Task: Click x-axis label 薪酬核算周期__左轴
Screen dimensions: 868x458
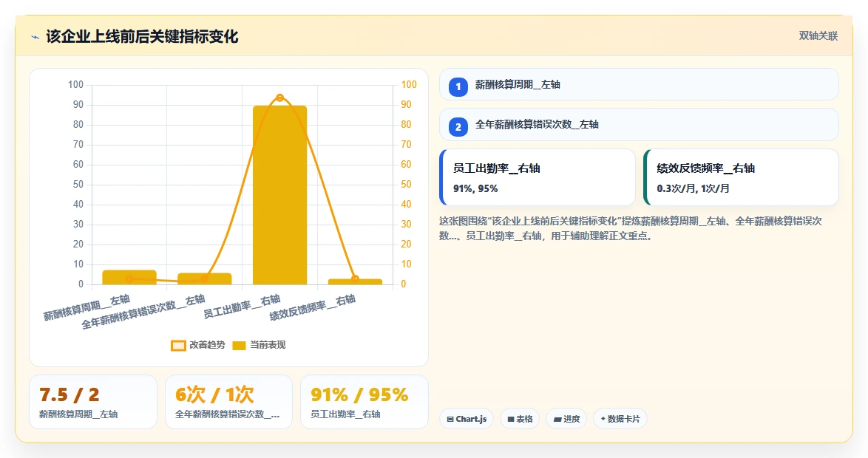Action: 87,307
